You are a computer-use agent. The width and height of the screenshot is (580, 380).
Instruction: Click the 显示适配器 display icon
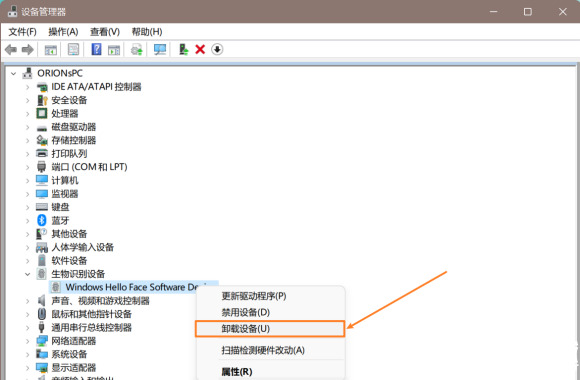pyautogui.click(x=42, y=367)
